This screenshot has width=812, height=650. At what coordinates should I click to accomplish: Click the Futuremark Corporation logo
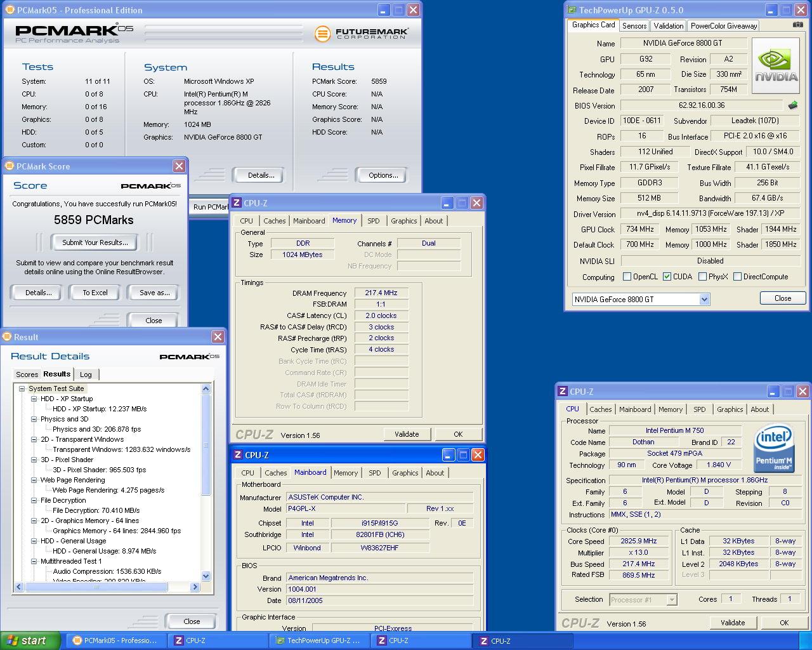[x=362, y=33]
